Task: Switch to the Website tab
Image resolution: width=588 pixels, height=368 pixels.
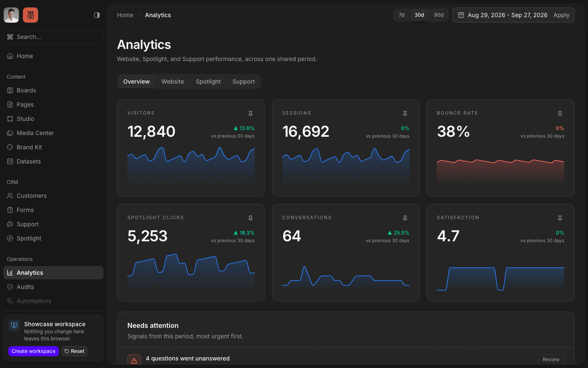Action: [x=173, y=82]
